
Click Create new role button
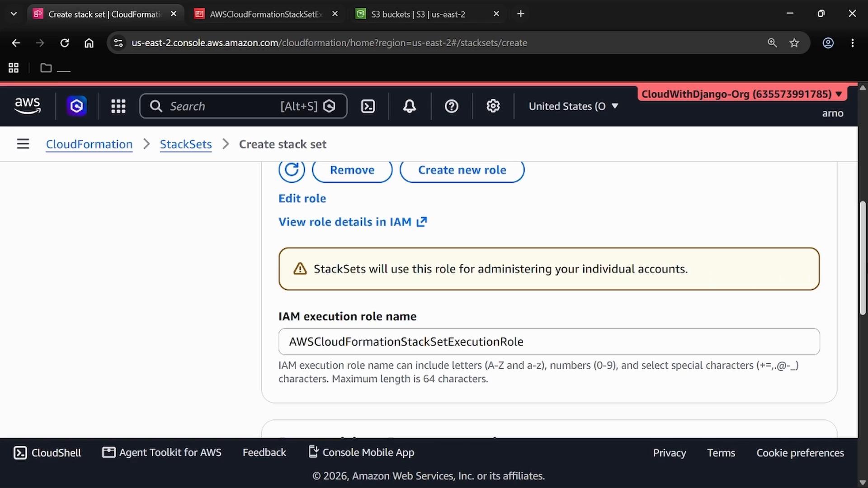coord(462,170)
